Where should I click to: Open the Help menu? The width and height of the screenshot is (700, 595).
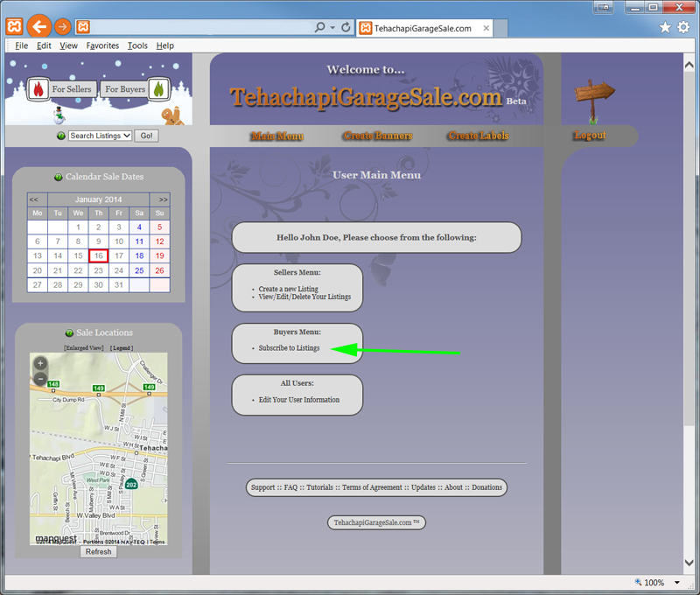coord(165,45)
